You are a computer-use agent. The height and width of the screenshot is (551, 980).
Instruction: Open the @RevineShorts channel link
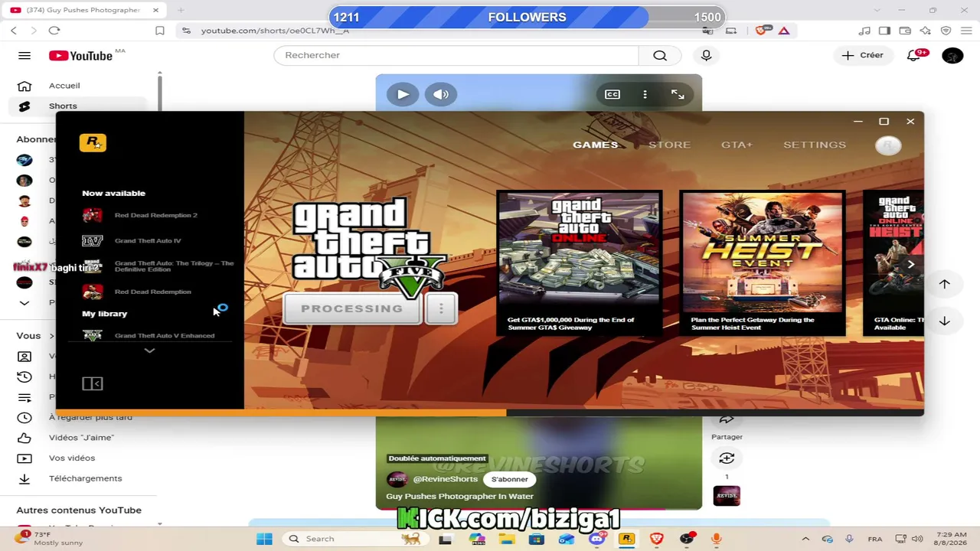(446, 479)
